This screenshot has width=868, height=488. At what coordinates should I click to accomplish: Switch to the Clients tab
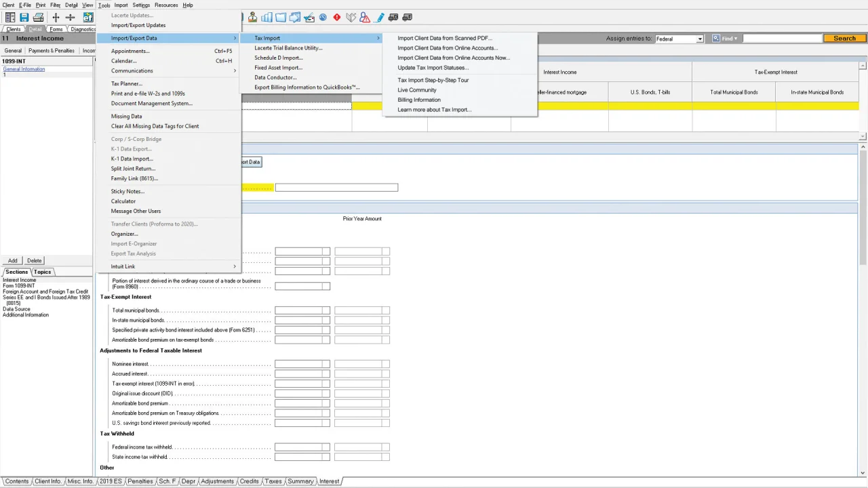click(x=14, y=29)
